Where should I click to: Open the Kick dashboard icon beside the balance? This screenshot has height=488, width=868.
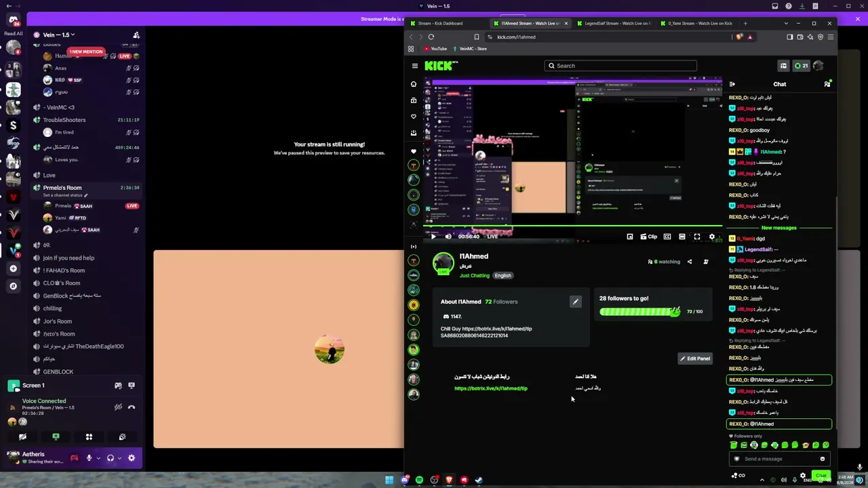[x=783, y=66]
